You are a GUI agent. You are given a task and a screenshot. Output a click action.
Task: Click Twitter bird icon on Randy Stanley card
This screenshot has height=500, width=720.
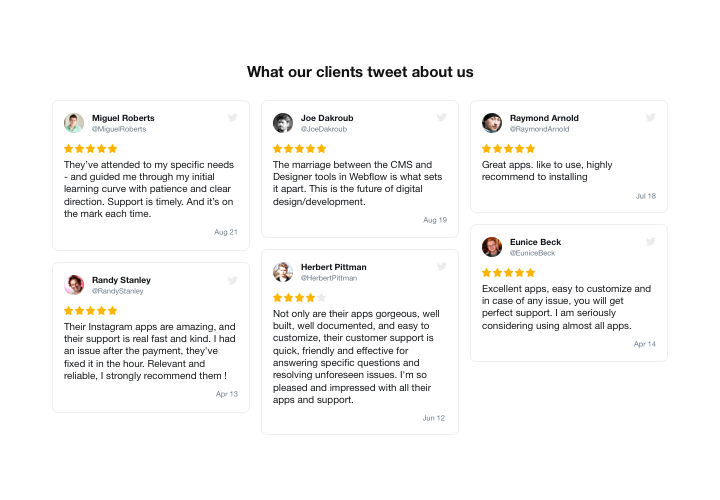point(232,280)
